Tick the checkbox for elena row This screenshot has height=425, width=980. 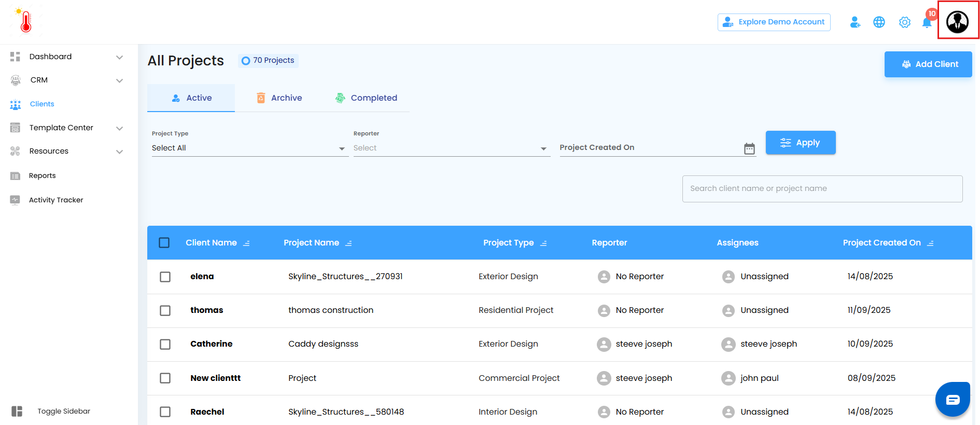click(165, 277)
